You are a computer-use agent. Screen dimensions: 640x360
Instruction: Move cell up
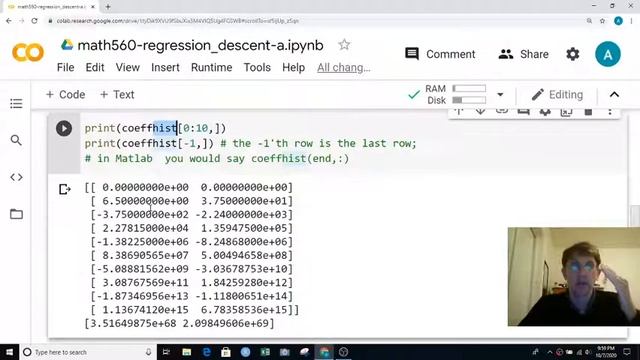click(x=459, y=111)
